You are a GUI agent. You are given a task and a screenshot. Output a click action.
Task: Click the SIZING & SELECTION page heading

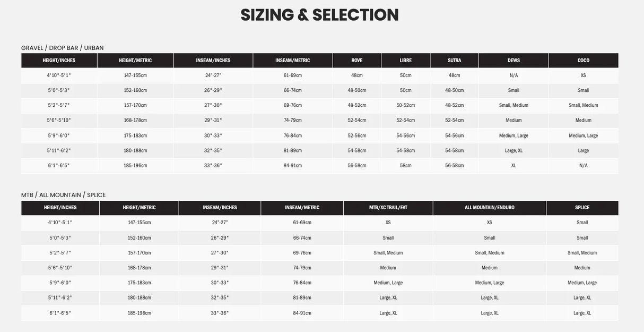pyautogui.click(x=319, y=15)
